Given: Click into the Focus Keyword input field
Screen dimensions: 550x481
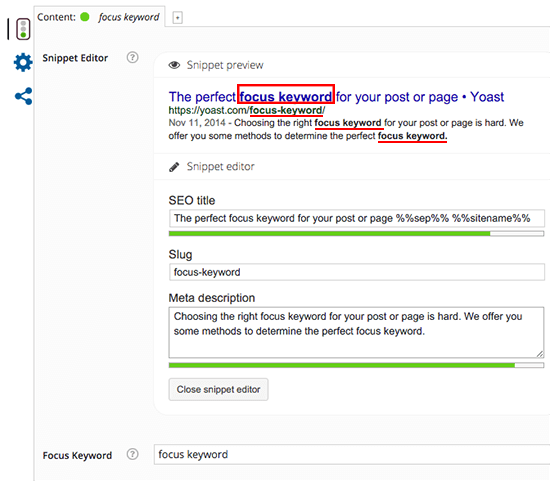Looking at the screenshot, I should click(x=352, y=454).
